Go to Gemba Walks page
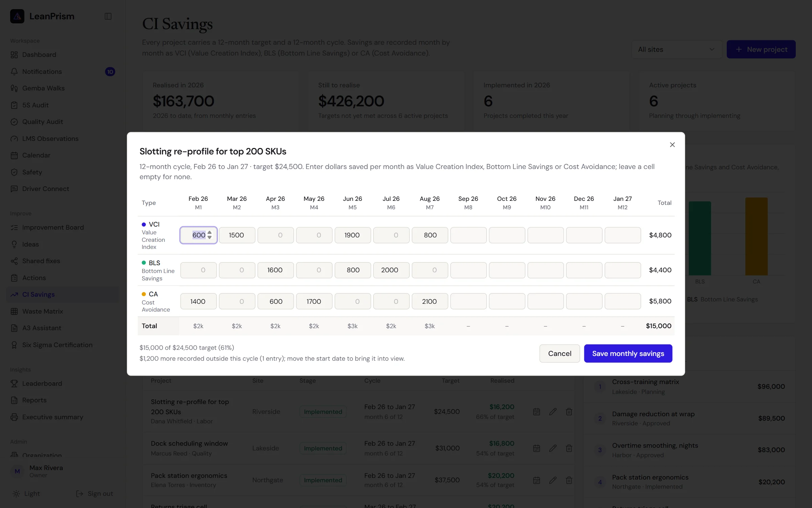 pos(63,88)
